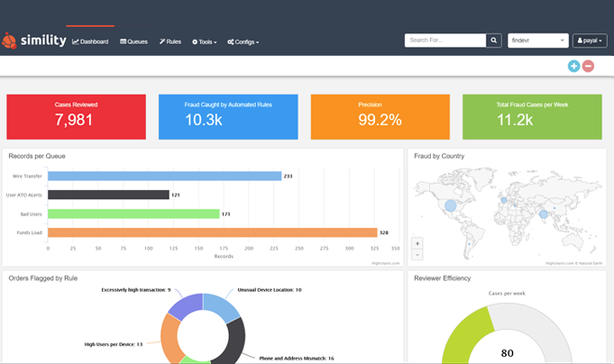The height and width of the screenshot is (364, 614).
Task: Open the Total Fraud Cases per Week card
Action: click(x=532, y=117)
